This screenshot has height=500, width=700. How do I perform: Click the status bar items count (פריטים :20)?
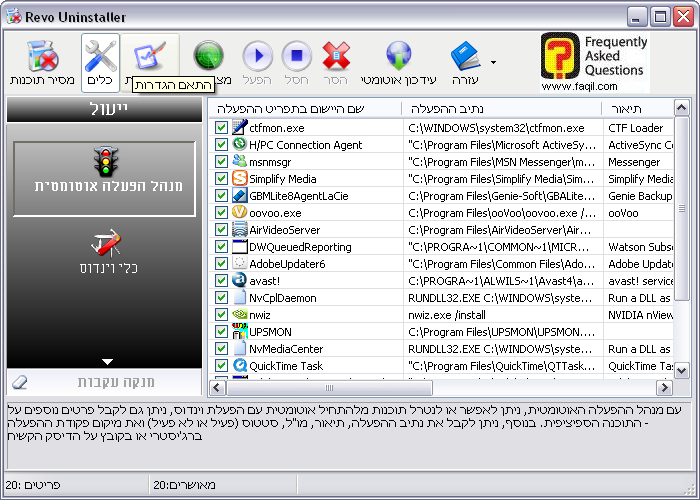(33, 485)
